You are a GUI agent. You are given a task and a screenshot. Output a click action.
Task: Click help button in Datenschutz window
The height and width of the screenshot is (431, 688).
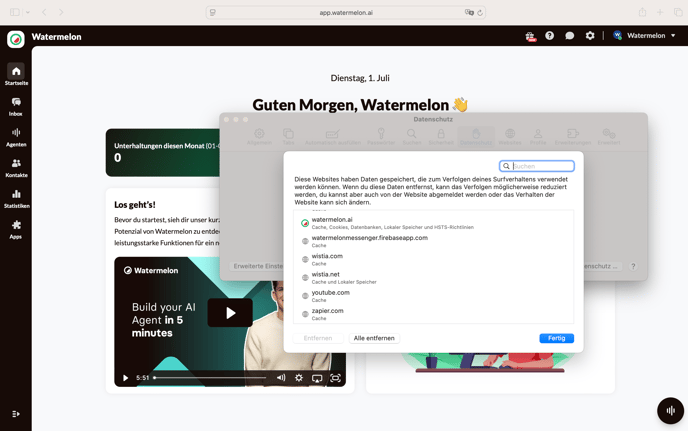633,266
